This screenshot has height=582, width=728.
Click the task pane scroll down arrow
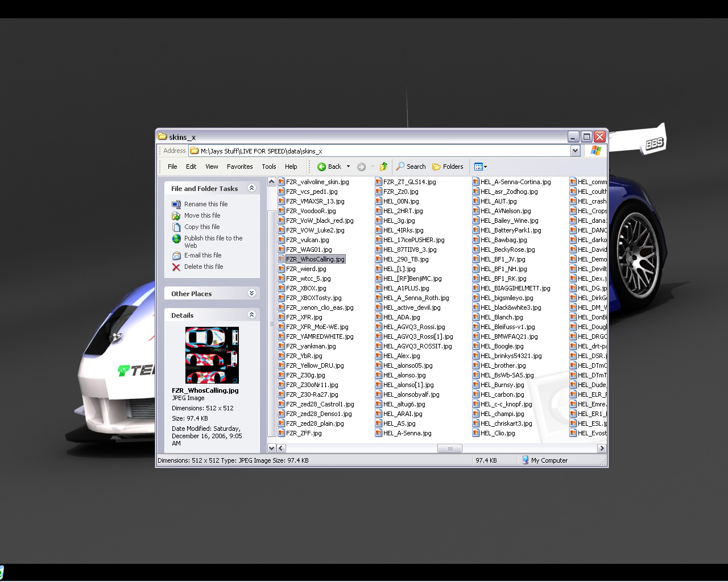(x=271, y=448)
